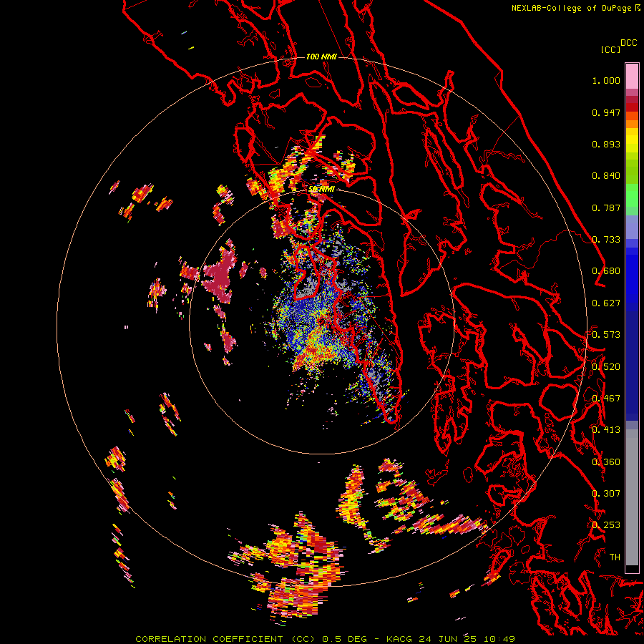The width and height of the screenshot is (644, 644).
Task: Click the 0.733 scale value
Action: [x=606, y=240]
